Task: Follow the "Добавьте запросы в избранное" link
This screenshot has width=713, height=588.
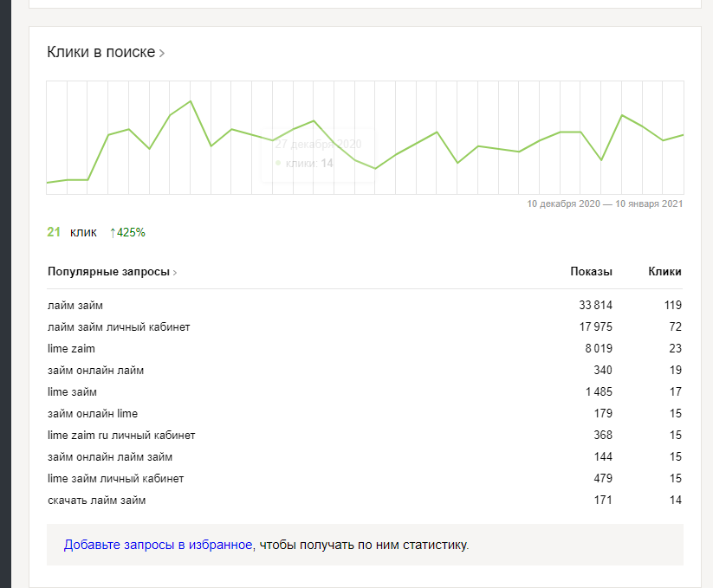Action: [158, 546]
